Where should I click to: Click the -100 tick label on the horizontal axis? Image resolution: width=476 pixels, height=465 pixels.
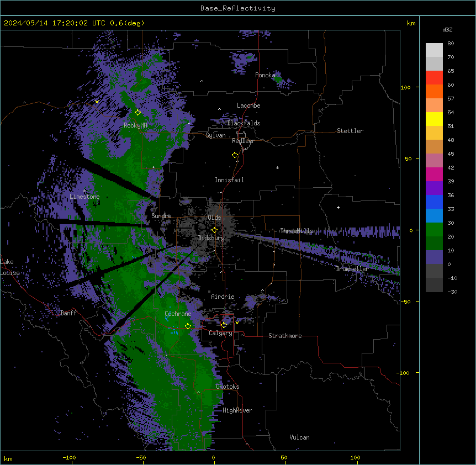(69, 457)
